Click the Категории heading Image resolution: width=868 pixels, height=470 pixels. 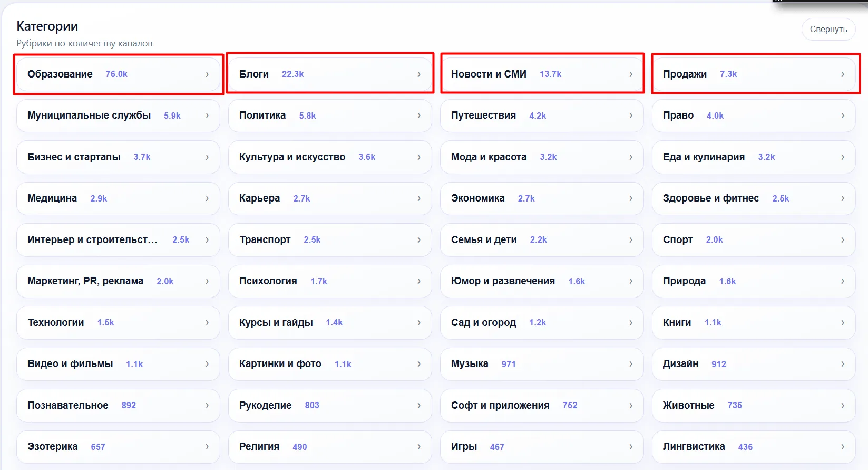(47, 26)
